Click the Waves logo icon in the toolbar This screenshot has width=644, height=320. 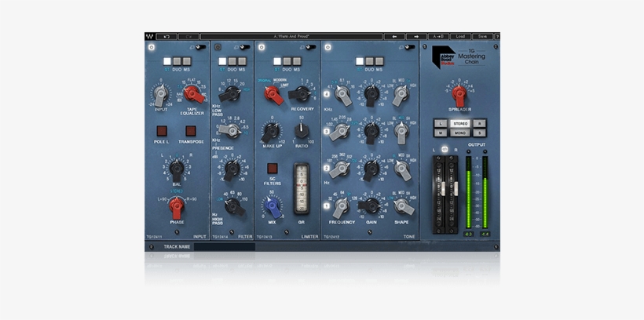point(149,36)
